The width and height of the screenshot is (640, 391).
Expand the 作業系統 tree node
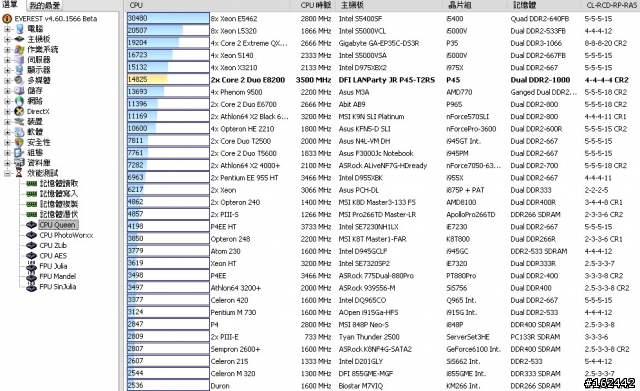(x=7, y=49)
